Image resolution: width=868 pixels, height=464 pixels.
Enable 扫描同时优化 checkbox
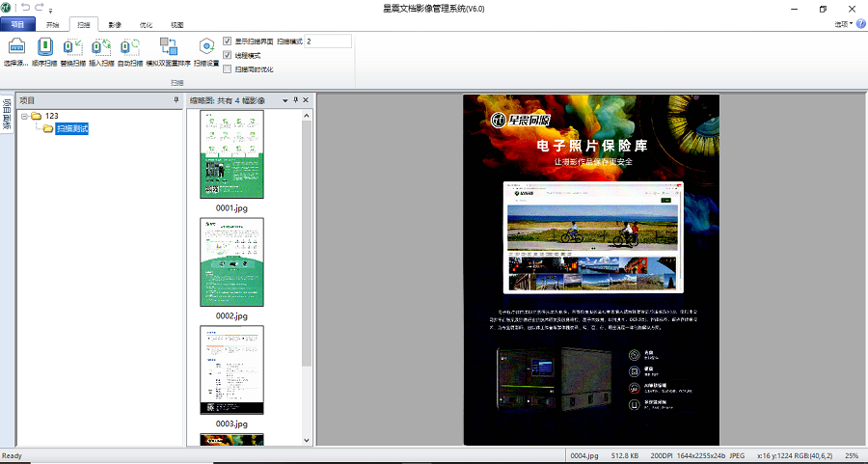coord(227,69)
